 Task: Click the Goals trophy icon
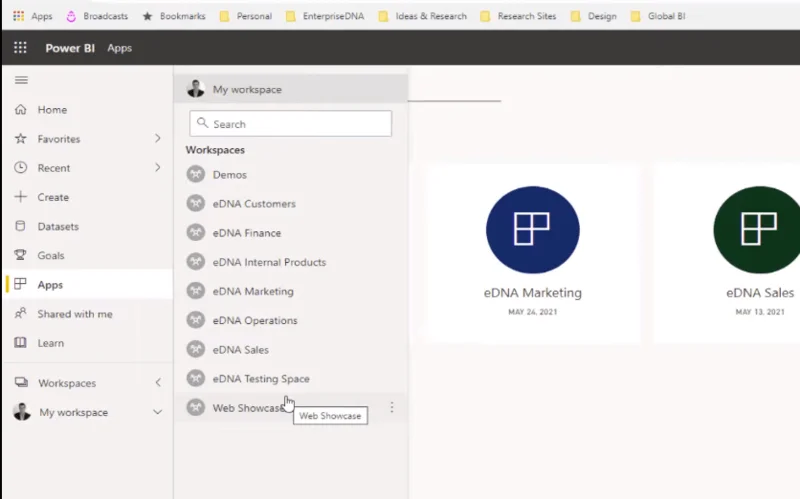coord(20,255)
